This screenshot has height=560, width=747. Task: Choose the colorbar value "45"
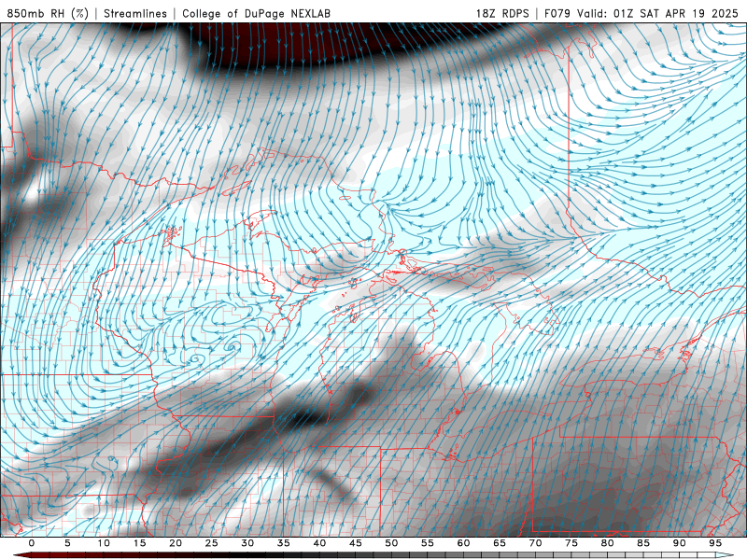(356, 543)
